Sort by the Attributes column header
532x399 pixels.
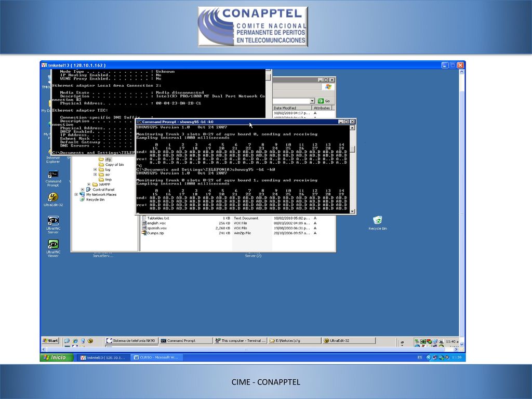[322, 108]
